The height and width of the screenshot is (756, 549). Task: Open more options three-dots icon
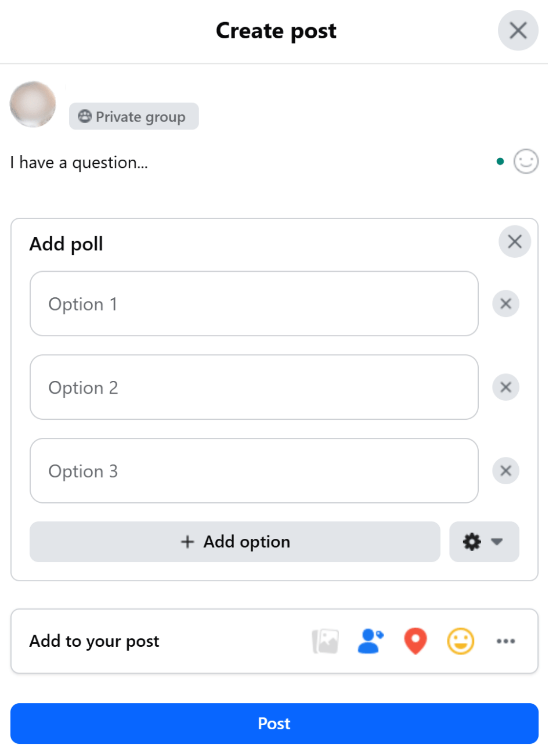point(505,642)
